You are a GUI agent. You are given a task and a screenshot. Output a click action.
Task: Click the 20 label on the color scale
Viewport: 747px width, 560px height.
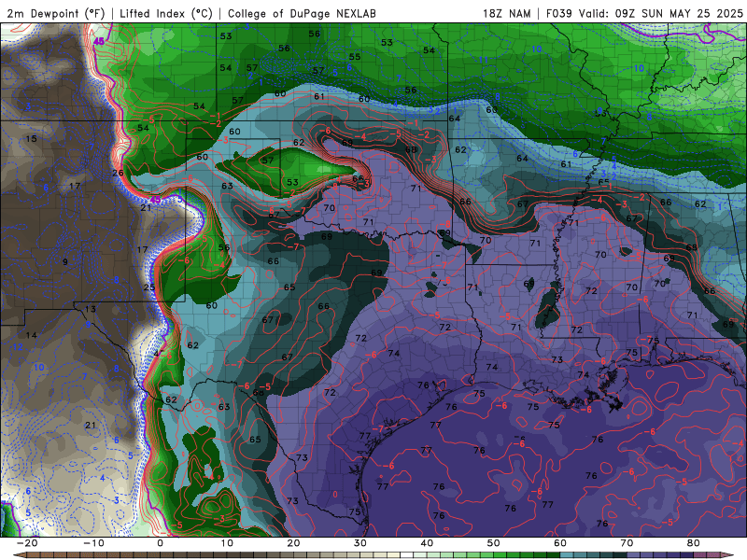(293, 543)
